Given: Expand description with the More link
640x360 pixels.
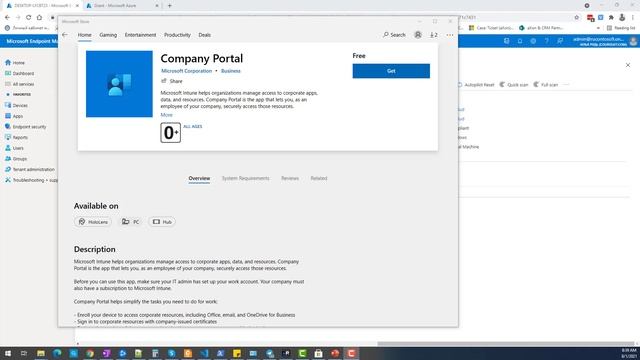Looking at the screenshot, I should [167, 115].
